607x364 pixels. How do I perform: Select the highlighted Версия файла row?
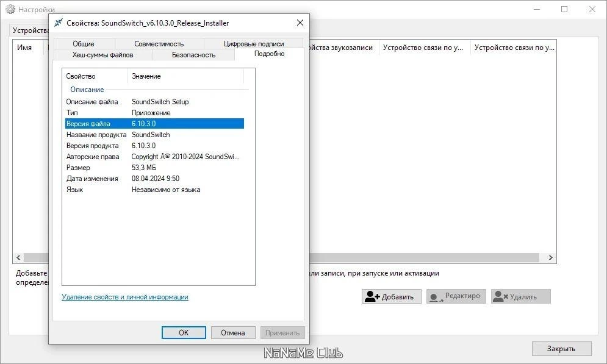coord(154,124)
